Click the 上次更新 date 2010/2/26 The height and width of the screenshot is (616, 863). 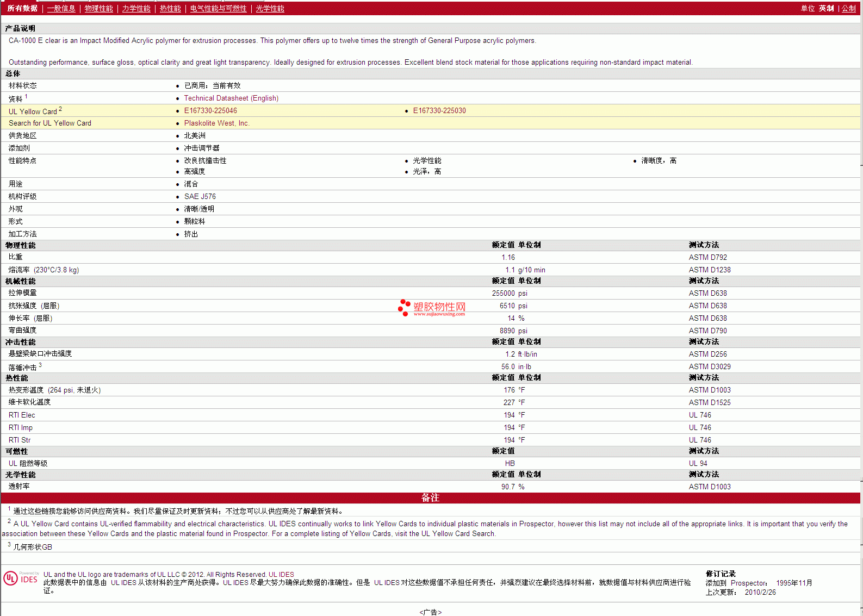click(760, 592)
